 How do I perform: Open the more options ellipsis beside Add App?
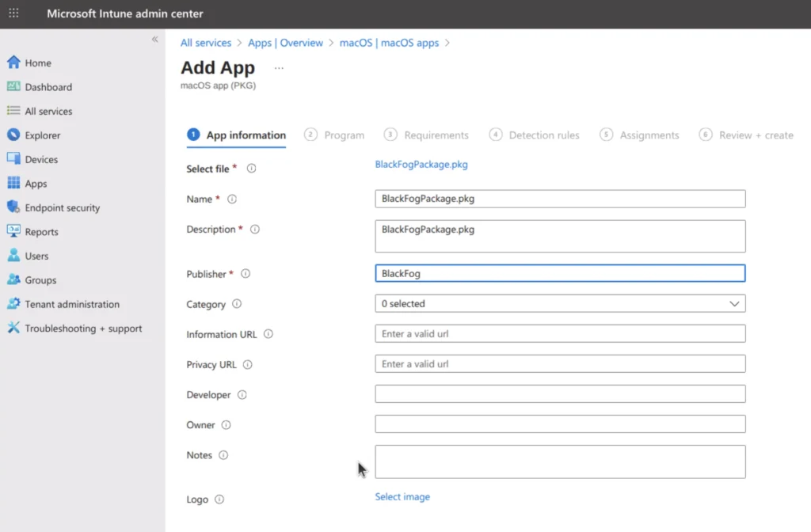[x=279, y=68]
